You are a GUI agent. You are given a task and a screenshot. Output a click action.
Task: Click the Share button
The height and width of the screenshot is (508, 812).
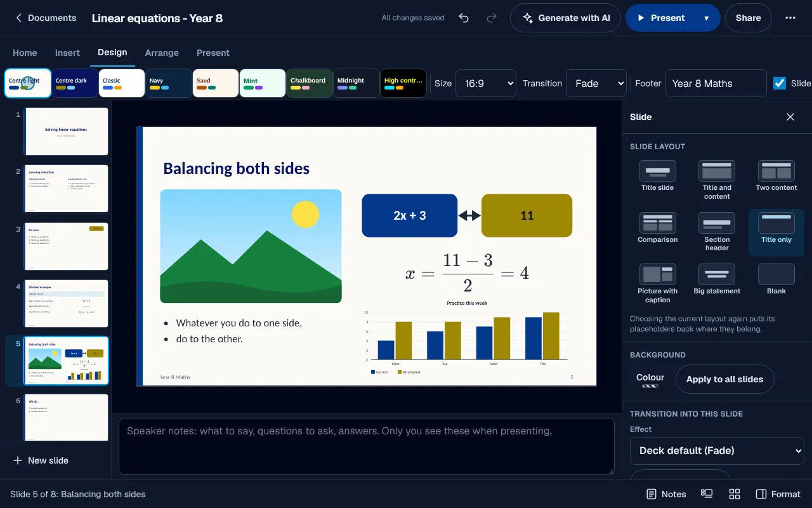pos(749,18)
